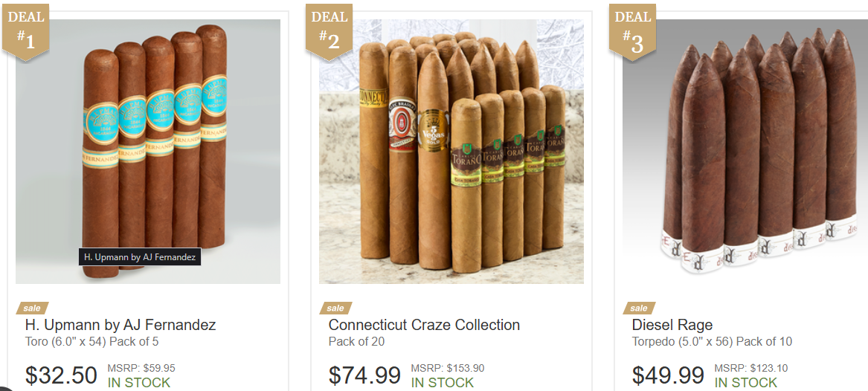Click the sale tag above H. Upmann
868x391 pixels.
coord(32,308)
